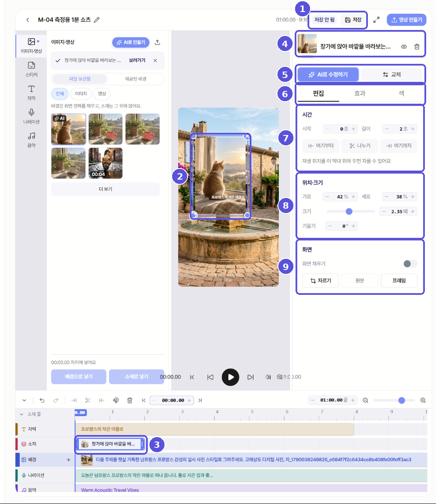Delete the selected clip with the properties panel trash icon
Screen dimensions: 436x504
pyautogui.click(x=417, y=47)
